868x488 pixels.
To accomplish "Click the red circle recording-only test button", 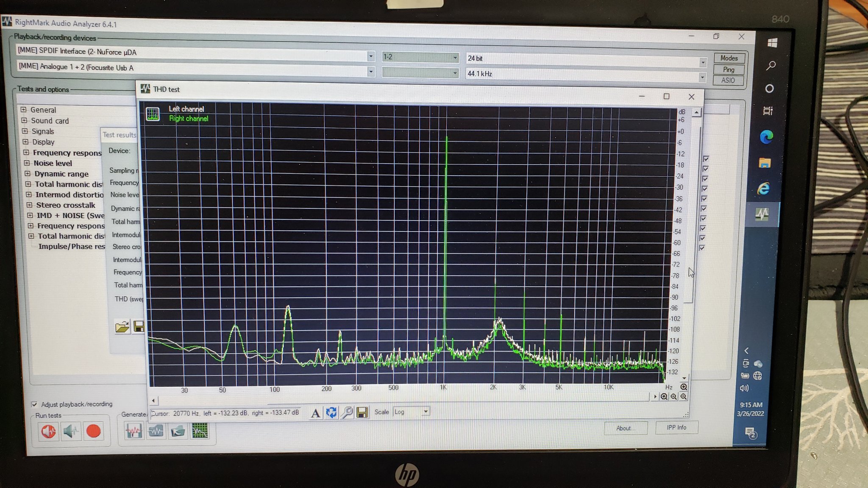I will click(93, 431).
